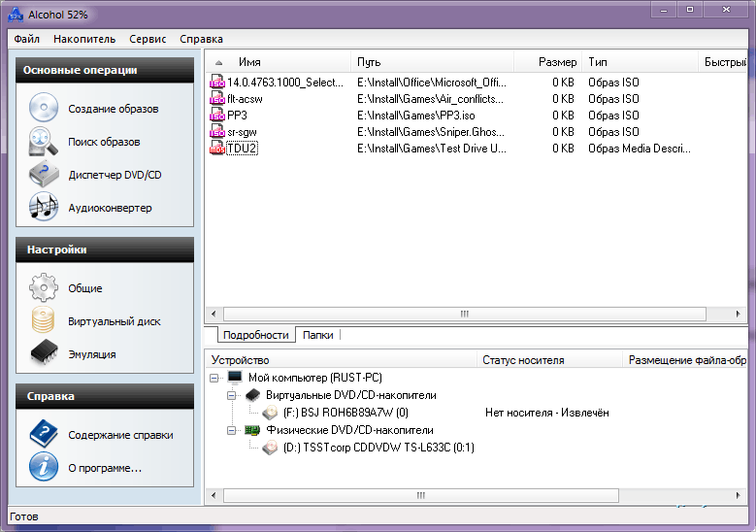Select (F:) BSJ ROH6B89A7W (0) drive
The image size is (756, 532).
point(345,413)
